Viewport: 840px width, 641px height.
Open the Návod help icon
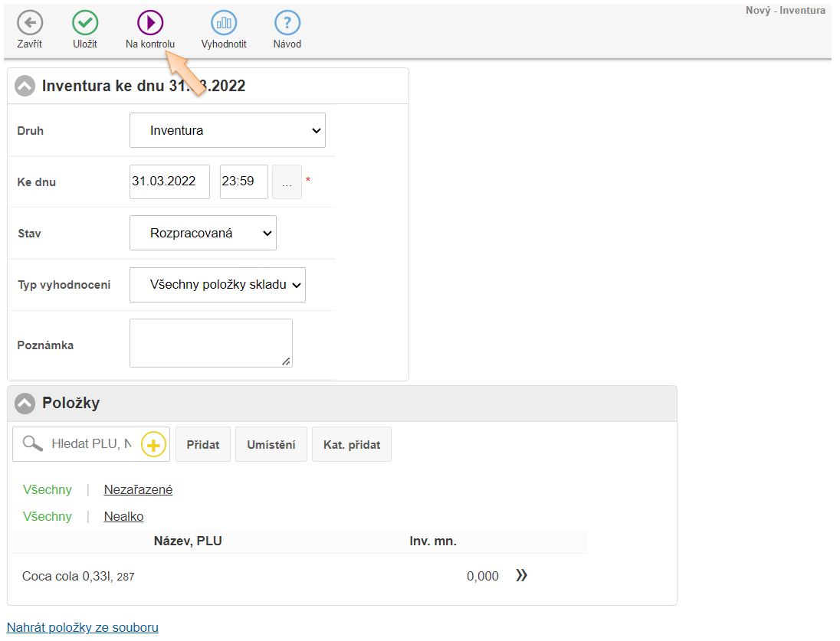click(x=287, y=22)
